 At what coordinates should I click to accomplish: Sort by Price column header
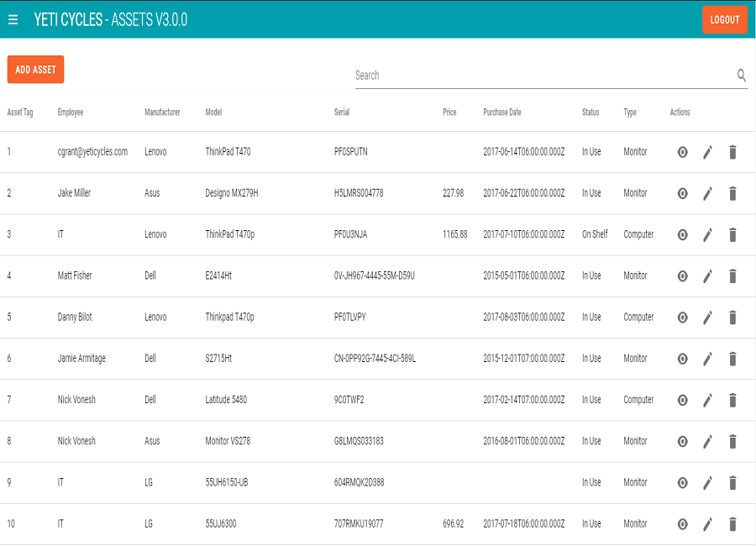tap(449, 113)
